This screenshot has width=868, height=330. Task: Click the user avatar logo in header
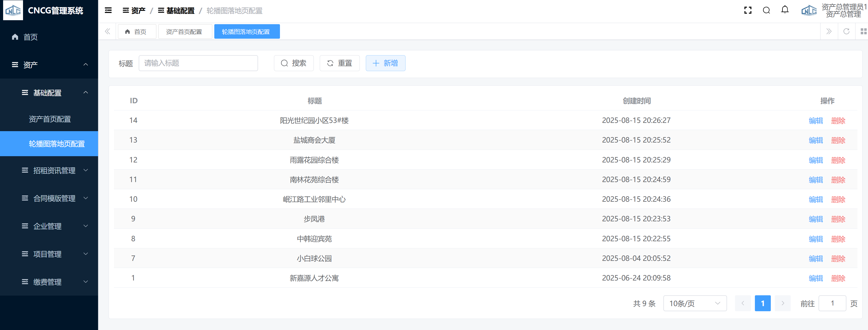point(809,11)
